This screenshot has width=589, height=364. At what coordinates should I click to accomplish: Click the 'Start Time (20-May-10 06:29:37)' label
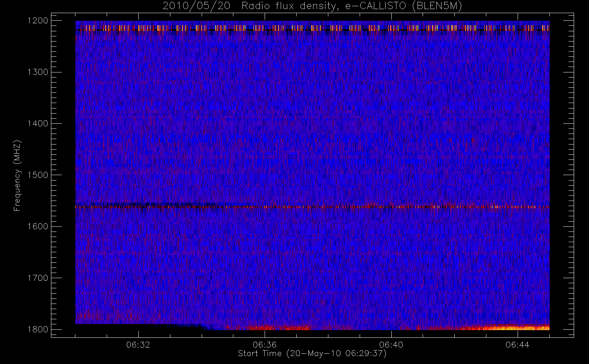(312, 353)
